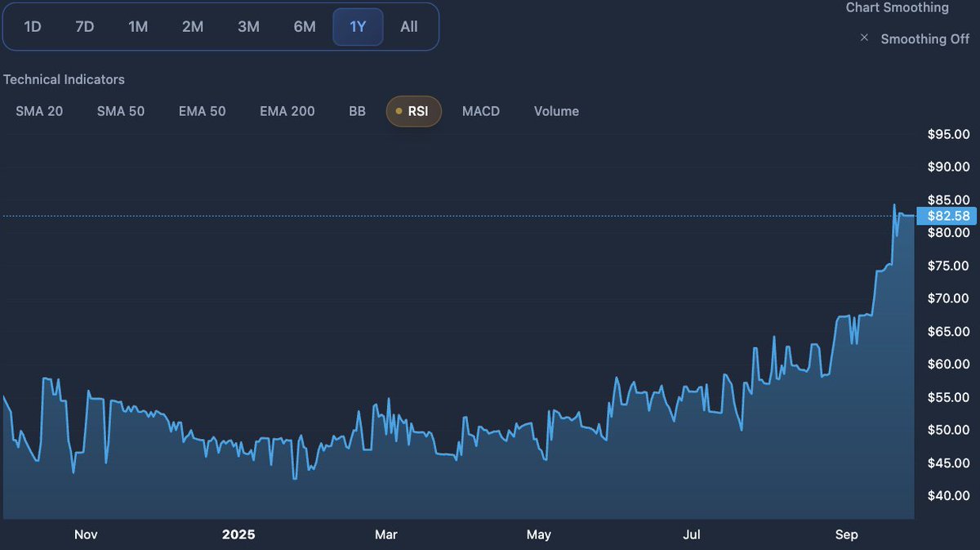Select the All time range tab

408,26
